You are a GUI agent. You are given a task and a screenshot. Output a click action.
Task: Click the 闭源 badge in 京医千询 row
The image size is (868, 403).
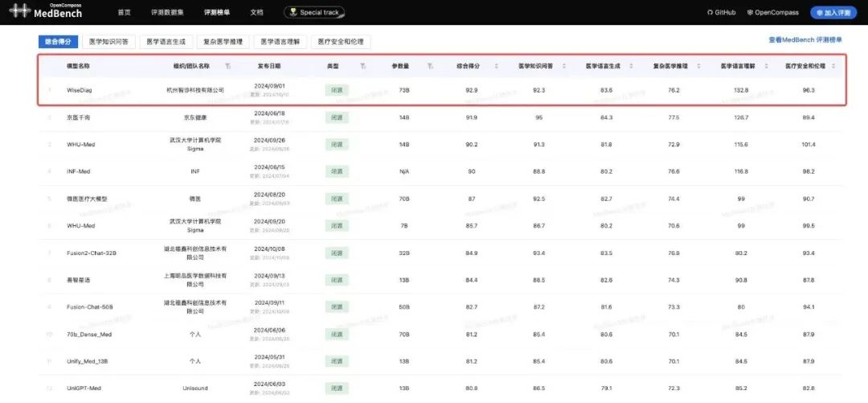coord(337,117)
